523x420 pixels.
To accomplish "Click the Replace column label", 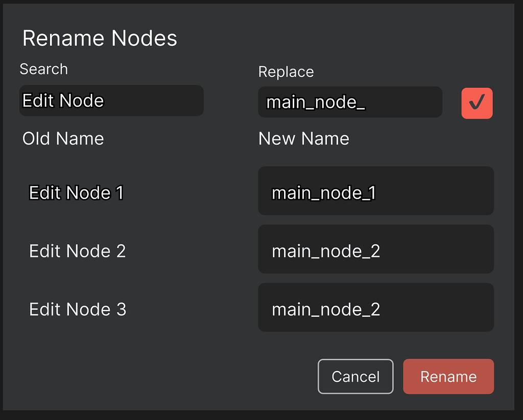I will pos(286,72).
